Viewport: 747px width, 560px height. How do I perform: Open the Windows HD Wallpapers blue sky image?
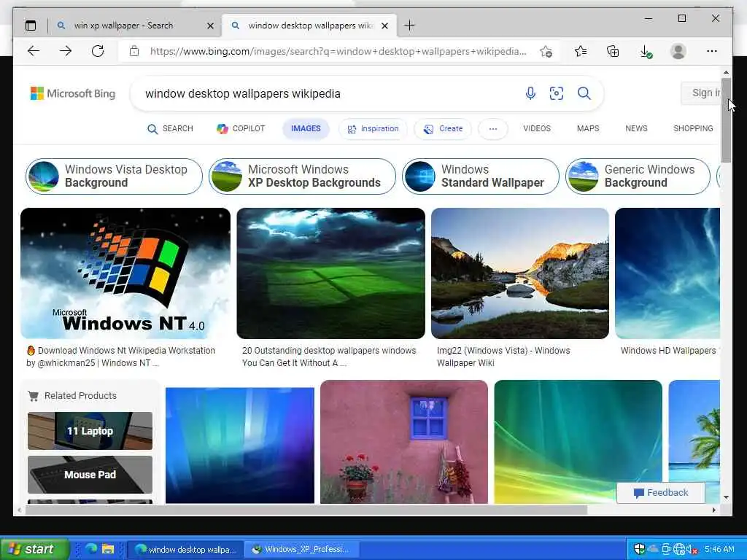point(667,273)
